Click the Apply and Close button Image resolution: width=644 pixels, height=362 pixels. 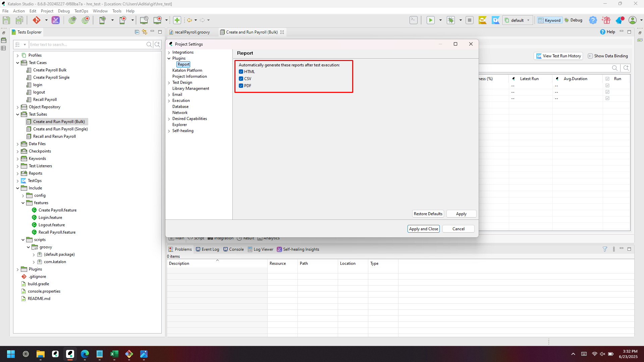pyautogui.click(x=424, y=229)
